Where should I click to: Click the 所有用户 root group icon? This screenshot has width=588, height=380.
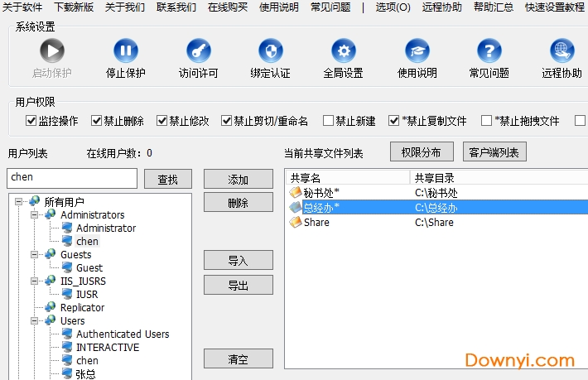pyautogui.click(x=34, y=201)
